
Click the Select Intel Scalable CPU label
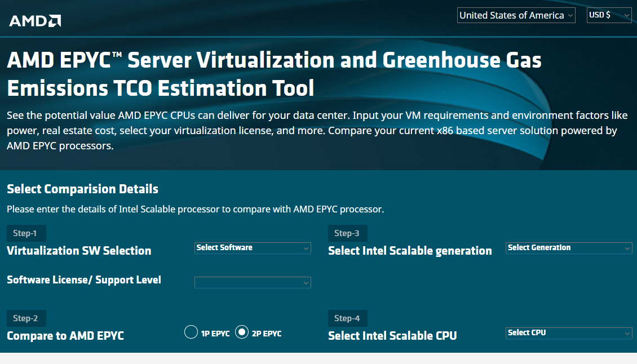[x=392, y=336]
